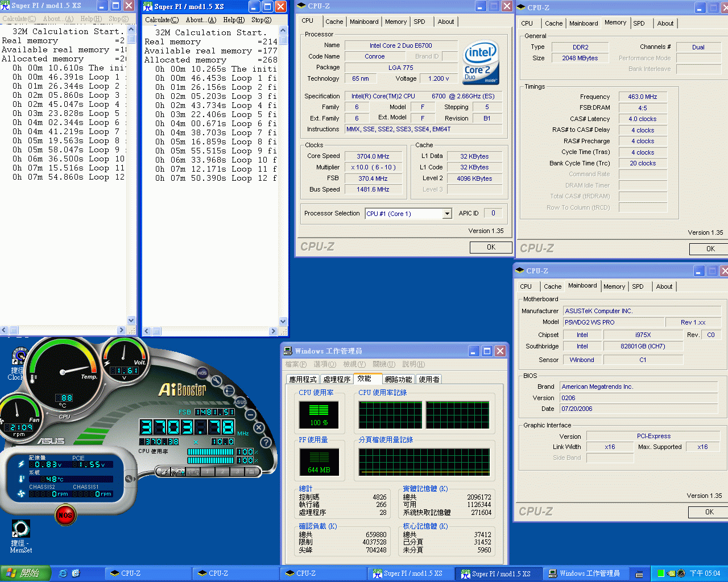
Task: Click the first CPU-Z taskbar button
Action: [148, 573]
